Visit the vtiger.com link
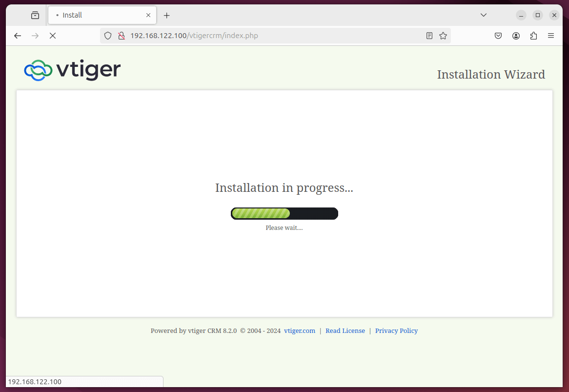The width and height of the screenshot is (569, 392). coord(299,330)
